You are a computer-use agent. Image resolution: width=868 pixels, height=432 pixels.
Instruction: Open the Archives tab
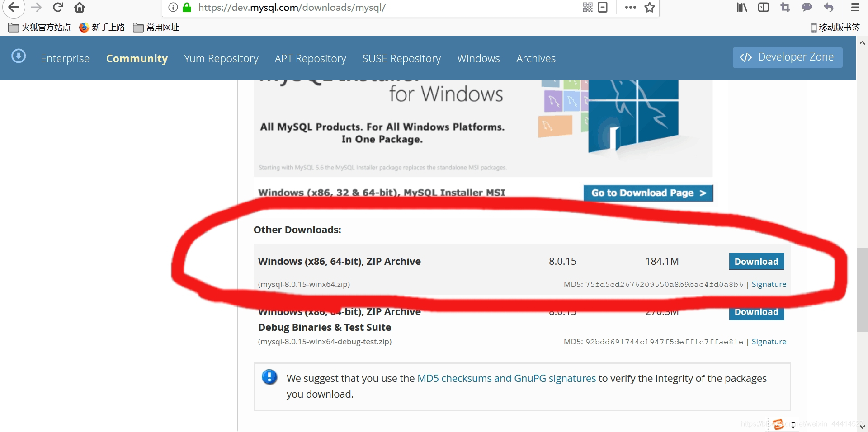536,59
